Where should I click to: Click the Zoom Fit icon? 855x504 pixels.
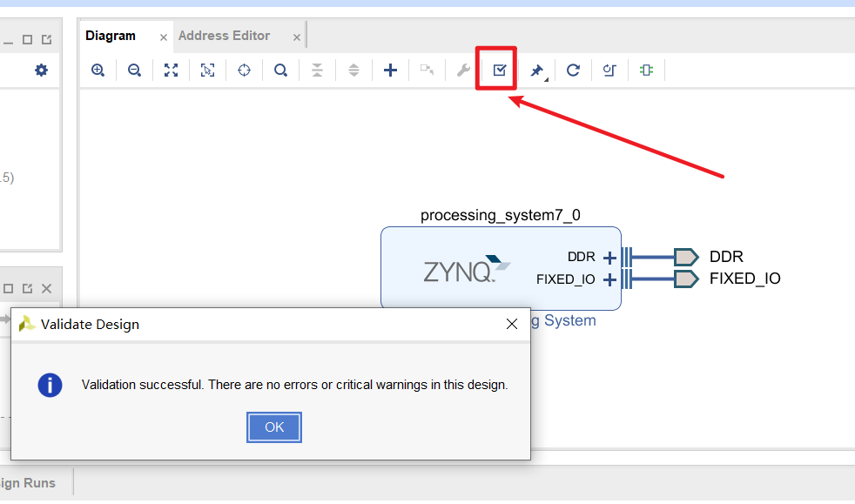click(172, 70)
